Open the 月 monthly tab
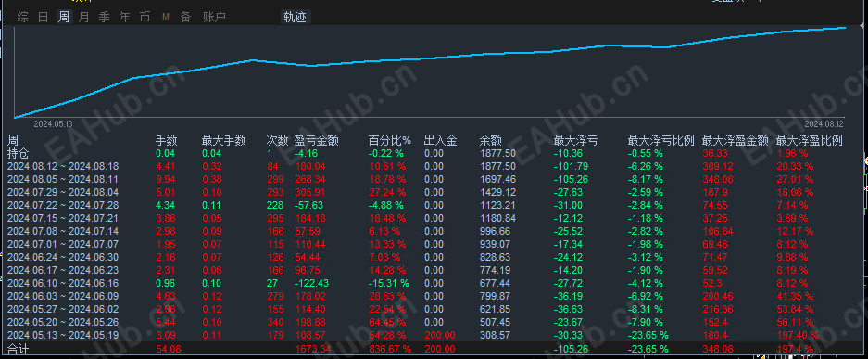Viewport: 868px width, 359px height. 83,18
